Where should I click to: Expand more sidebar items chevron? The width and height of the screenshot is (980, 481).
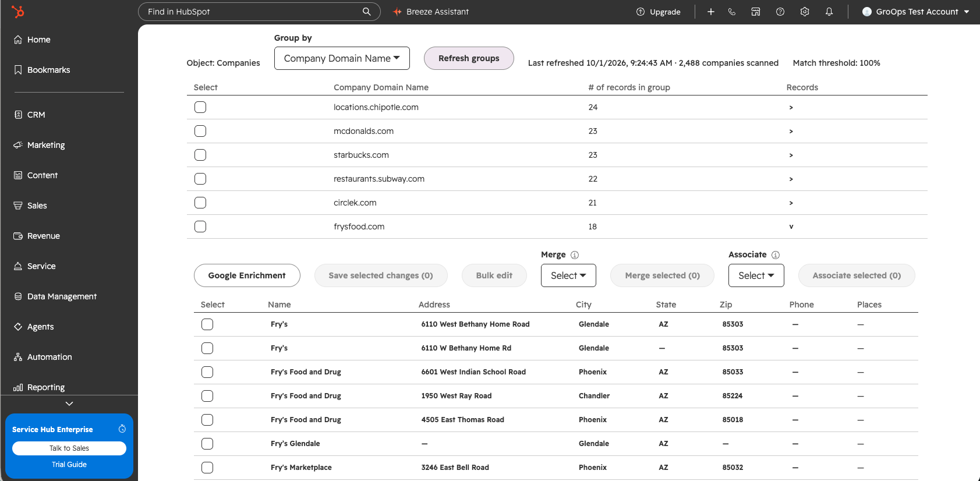(69, 404)
